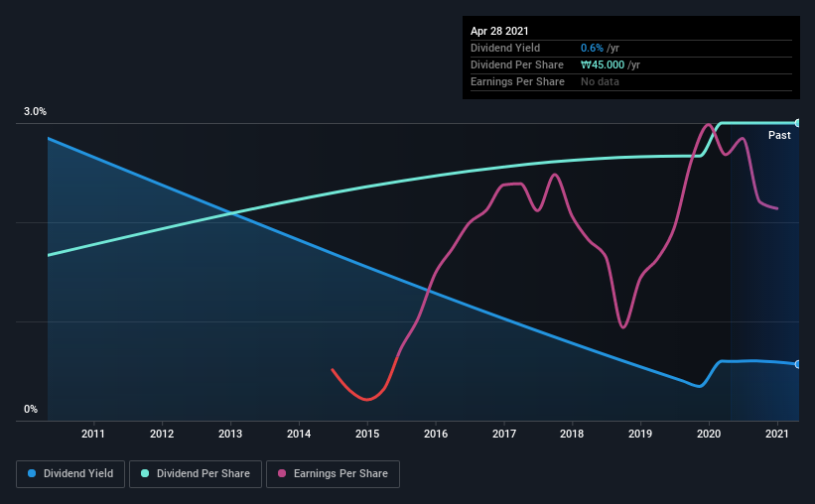Click the blue Dividend Yield endpoint marker
Viewport: 815px width, 504px height.
pyautogui.click(x=797, y=364)
